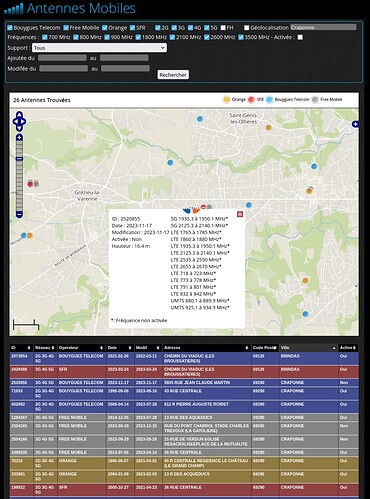Open the overview map plus button at the map's right edge
Viewport: 370px width, 499px height.
click(355, 124)
